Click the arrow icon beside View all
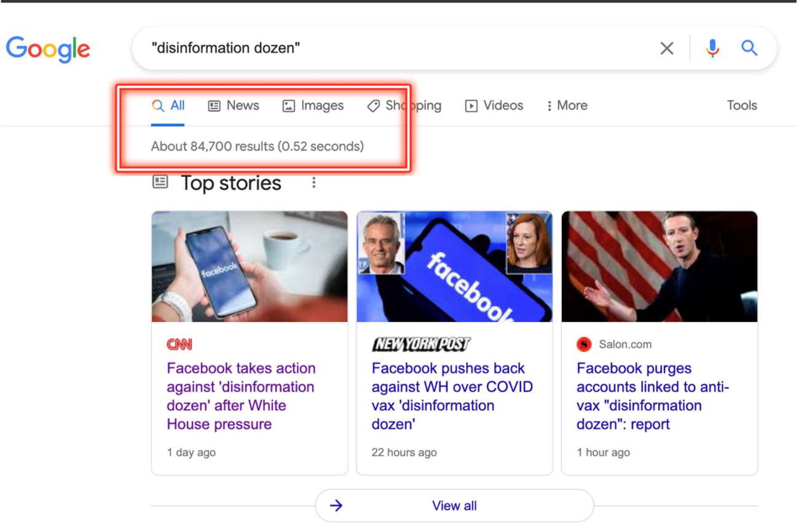 (336, 506)
